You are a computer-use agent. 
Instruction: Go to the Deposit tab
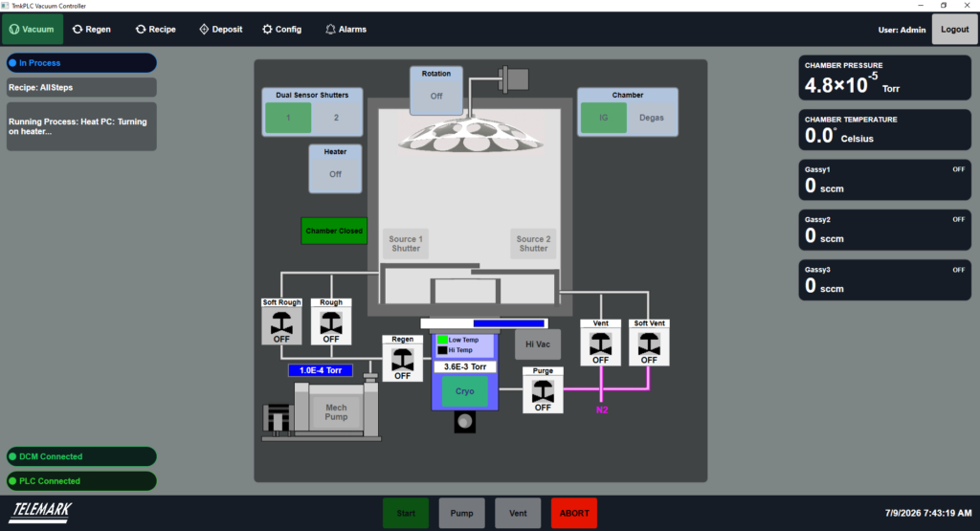[221, 30]
